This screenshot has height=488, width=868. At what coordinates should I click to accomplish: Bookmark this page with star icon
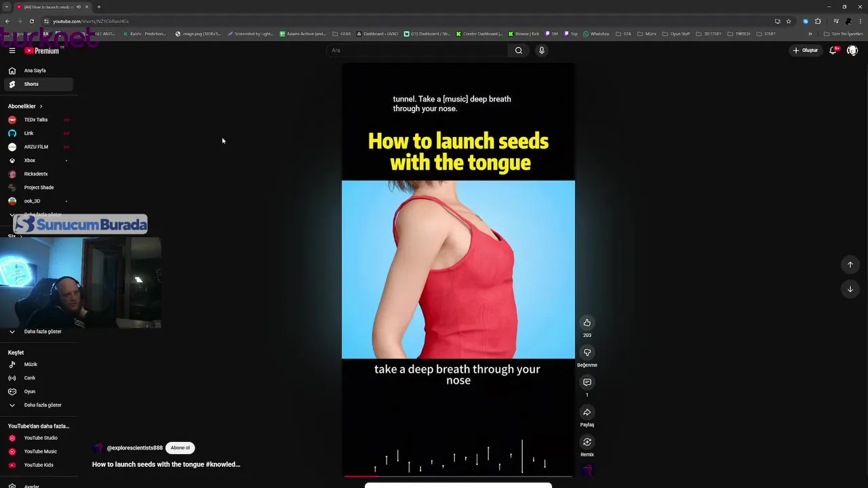tap(789, 21)
